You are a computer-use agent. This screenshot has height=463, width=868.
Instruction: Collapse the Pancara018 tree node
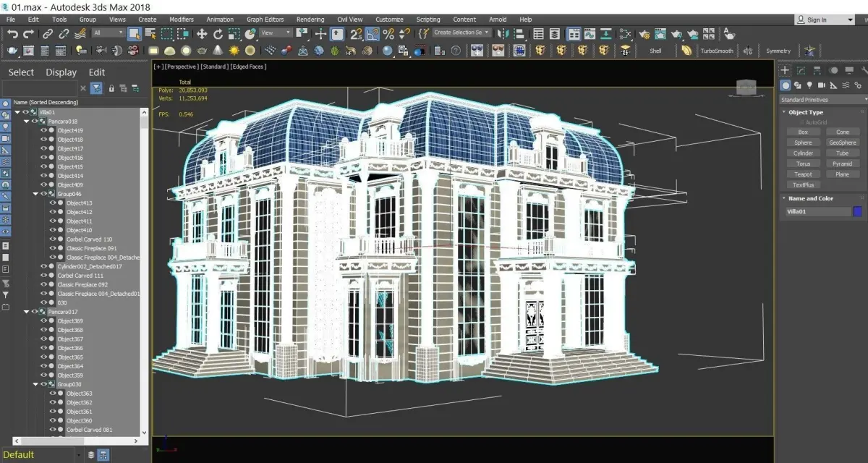(26, 122)
